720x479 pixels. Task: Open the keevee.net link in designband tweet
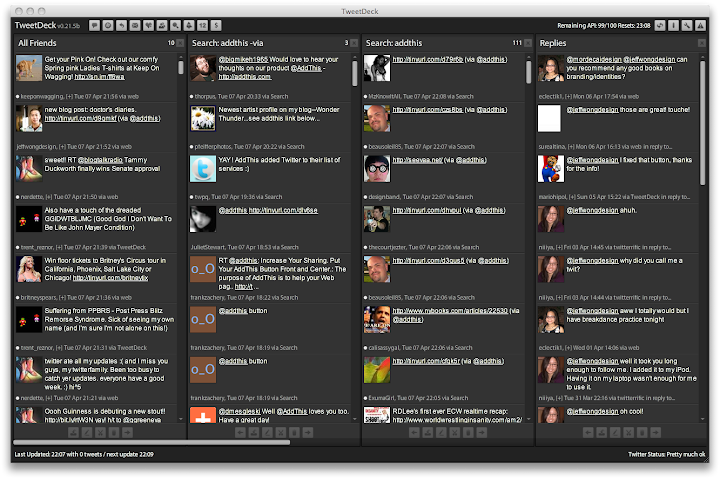pyautogui.click(x=417, y=160)
